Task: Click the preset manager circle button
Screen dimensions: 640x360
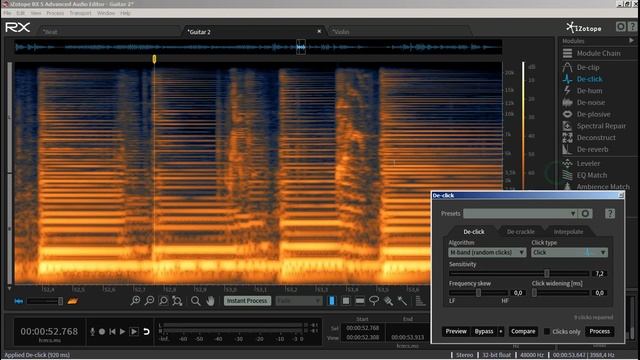Action: point(585,213)
